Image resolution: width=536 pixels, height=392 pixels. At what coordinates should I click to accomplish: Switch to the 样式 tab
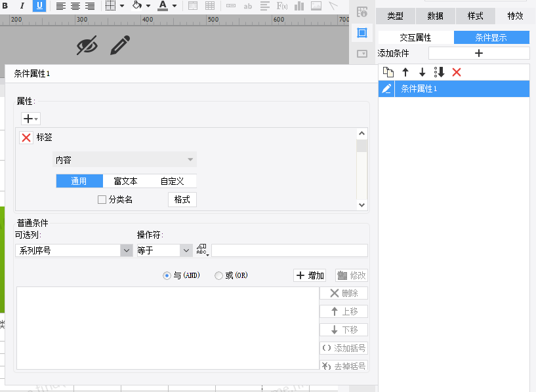tap(475, 16)
